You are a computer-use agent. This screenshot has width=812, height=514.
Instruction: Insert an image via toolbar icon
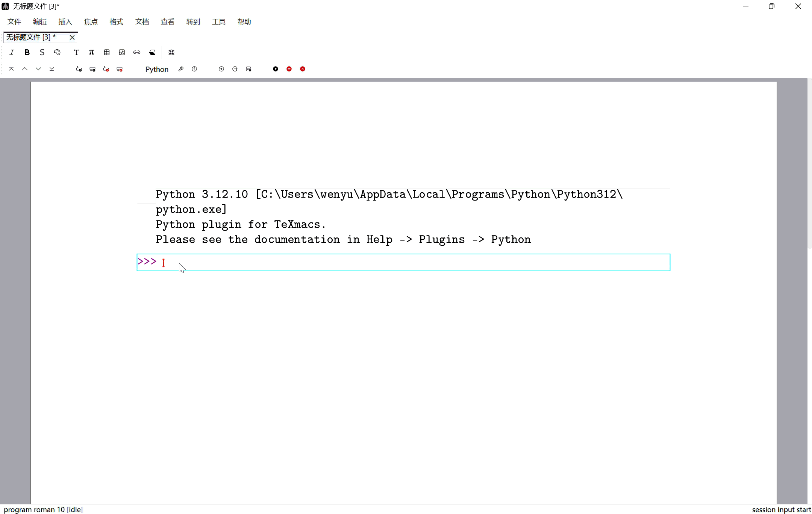point(122,52)
